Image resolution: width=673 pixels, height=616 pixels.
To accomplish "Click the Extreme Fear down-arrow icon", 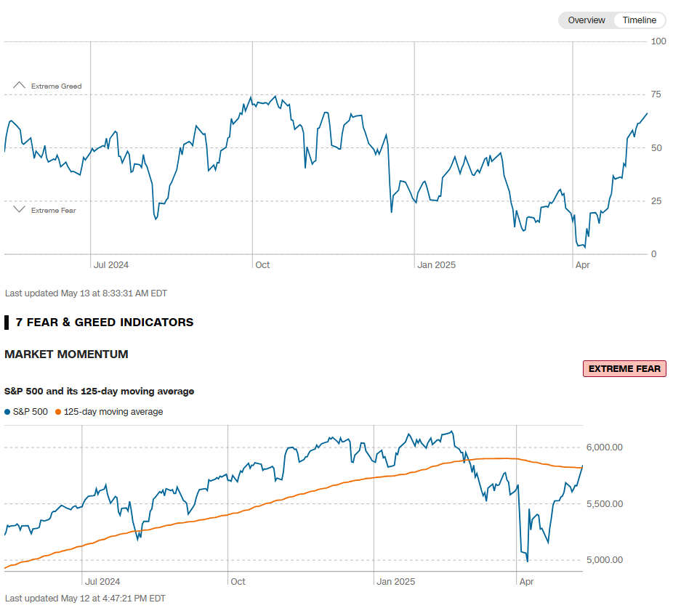I will [20, 210].
